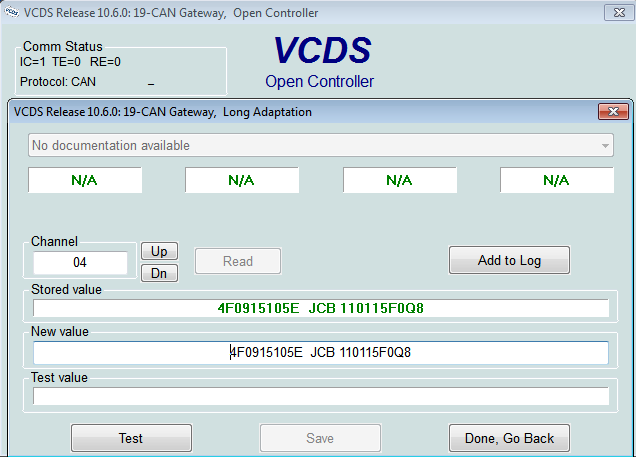Click the Test value field
The image size is (636, 457).
click(x=320, y=396)
